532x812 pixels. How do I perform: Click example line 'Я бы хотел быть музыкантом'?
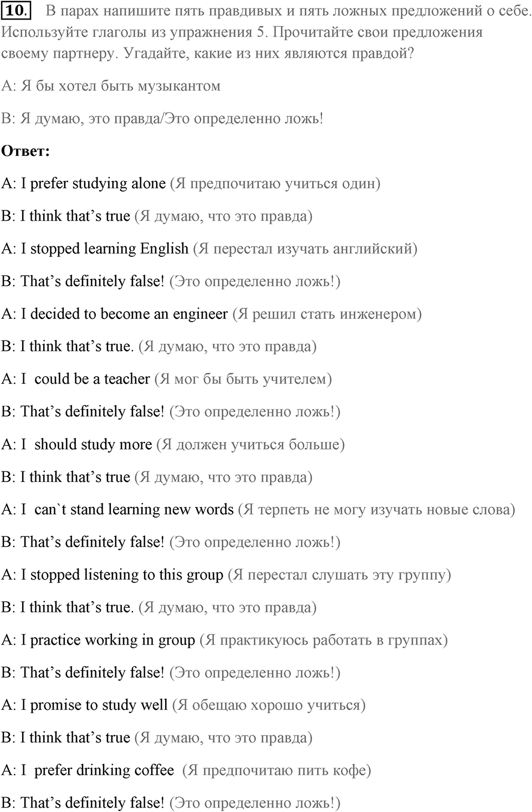tap(120, 86)
